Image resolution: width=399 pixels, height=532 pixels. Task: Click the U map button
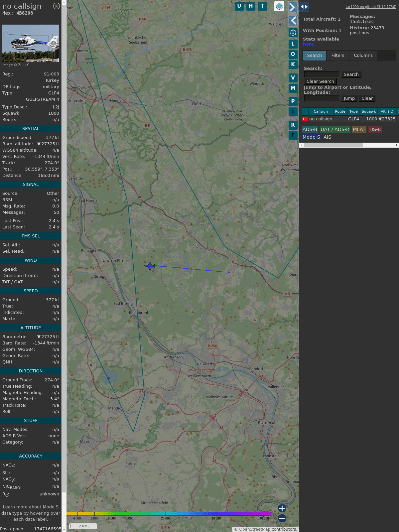pos(239,6)
